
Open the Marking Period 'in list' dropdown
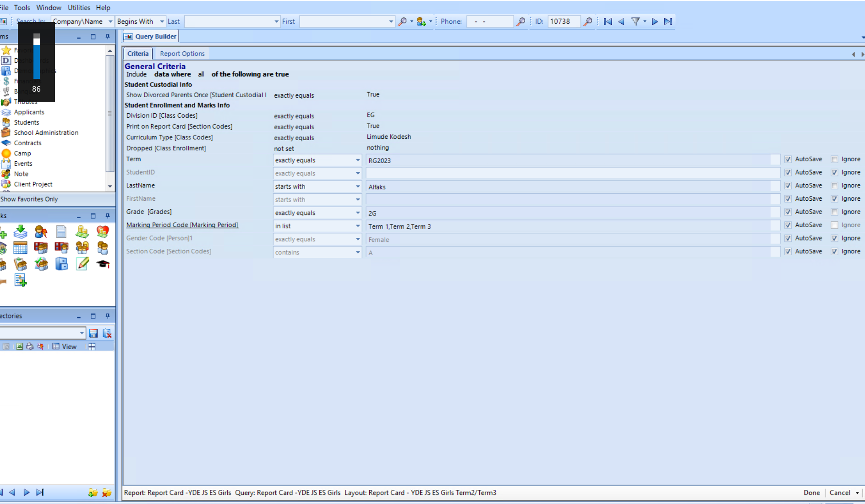[358, 226]
